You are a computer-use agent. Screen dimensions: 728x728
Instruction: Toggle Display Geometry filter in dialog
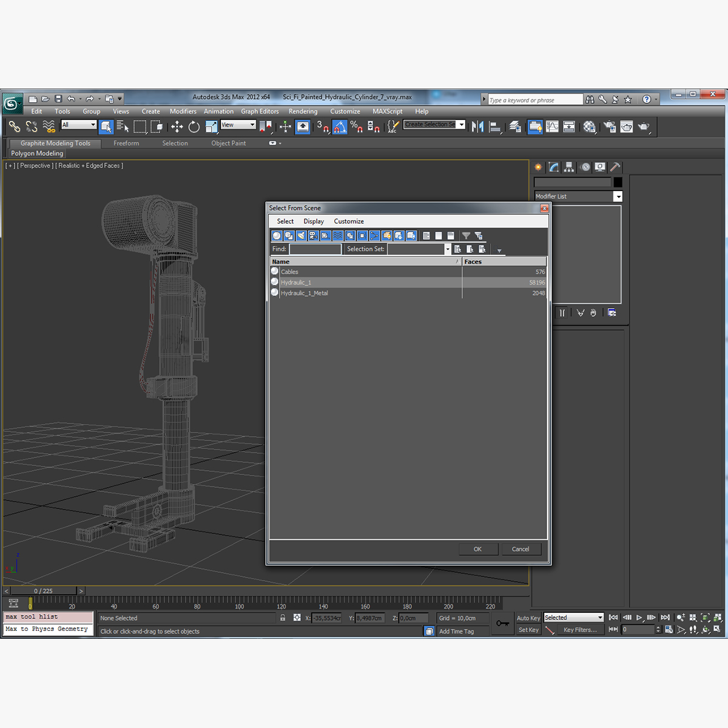tap(277, 235)
